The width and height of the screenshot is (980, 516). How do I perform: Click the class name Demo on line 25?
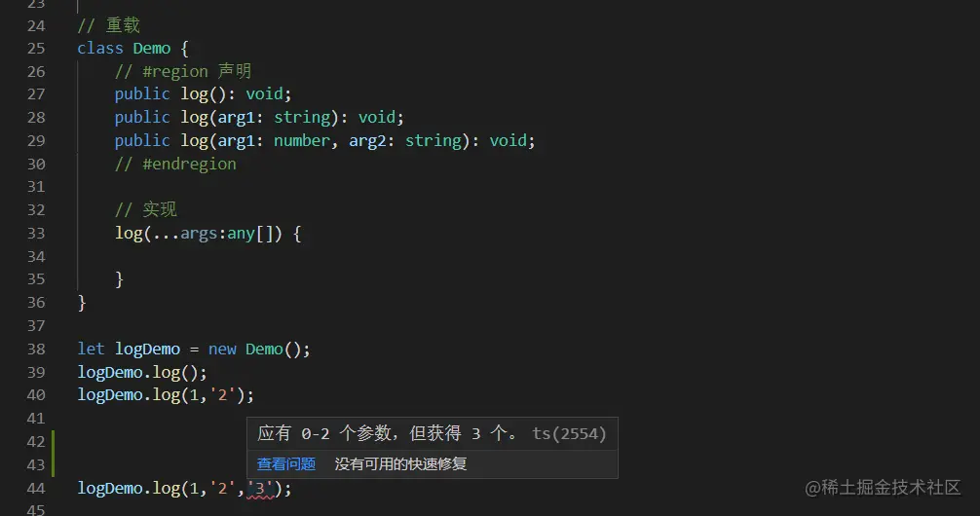152,48
